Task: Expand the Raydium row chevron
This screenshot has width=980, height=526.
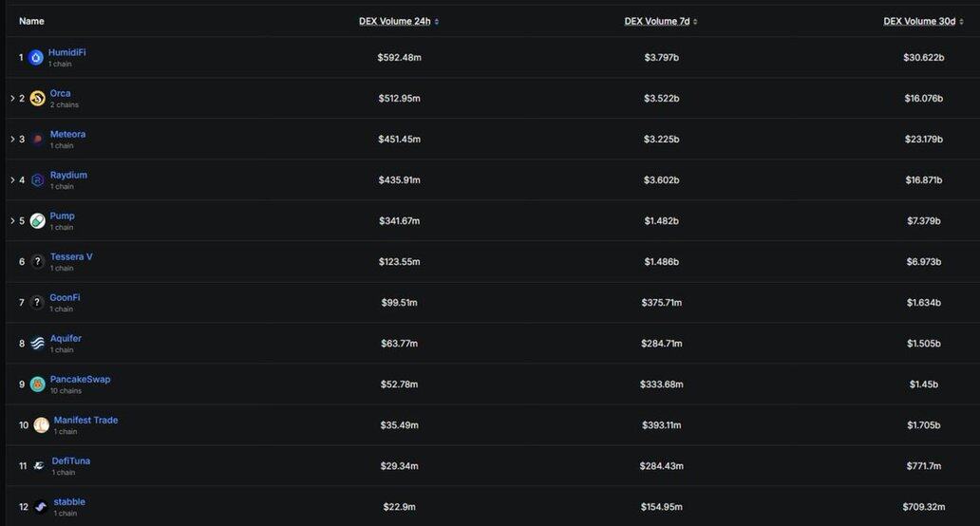Action: point(12,180)
